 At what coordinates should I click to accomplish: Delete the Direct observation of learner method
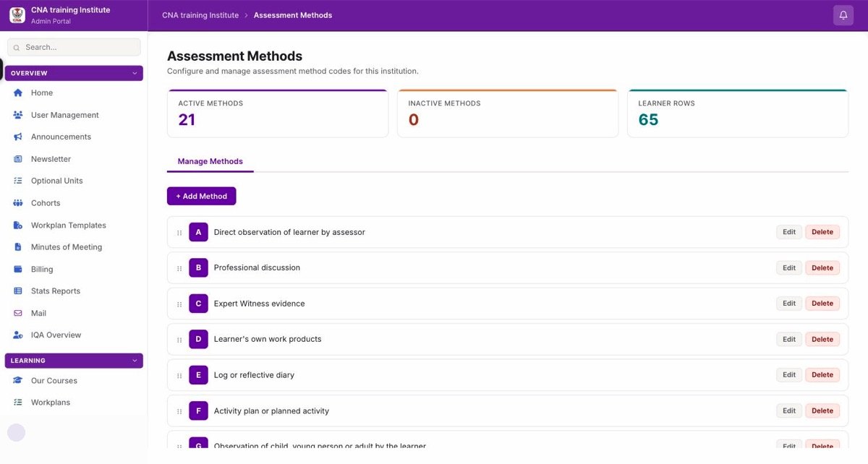(x=822, y=232)
